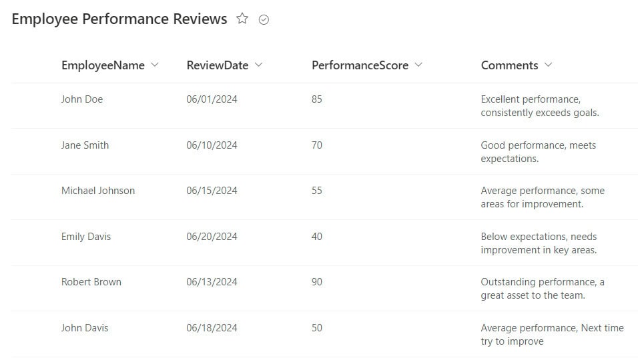Click the Comments column header label

(509, 65)
